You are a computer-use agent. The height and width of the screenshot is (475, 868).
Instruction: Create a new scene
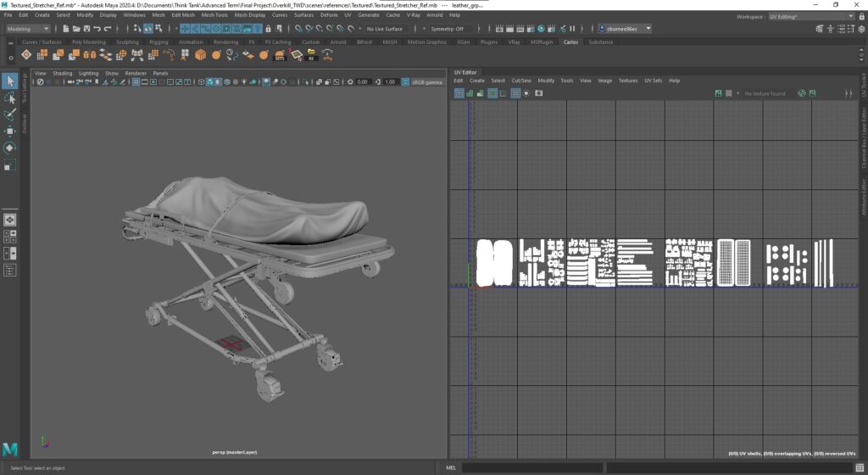[66, 29]
